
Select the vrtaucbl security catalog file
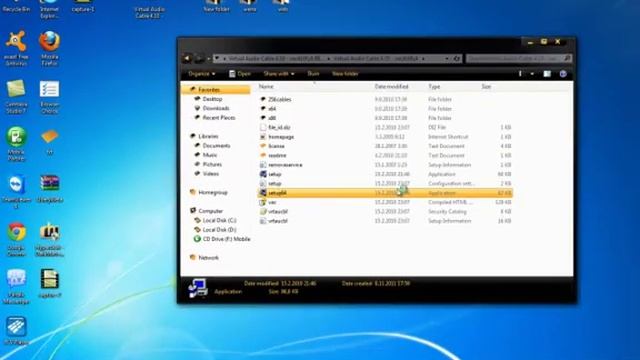[385, 212]
